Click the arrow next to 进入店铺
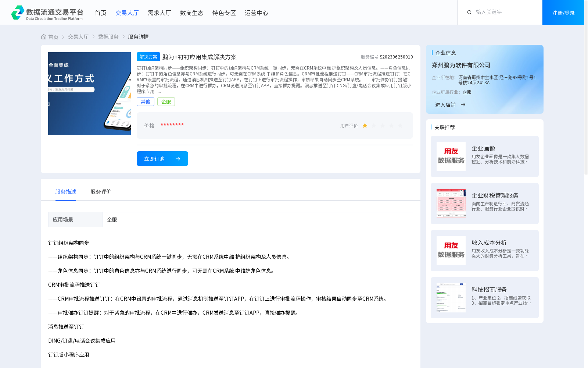Screen dimensions: 588x368 coord(463,105)
